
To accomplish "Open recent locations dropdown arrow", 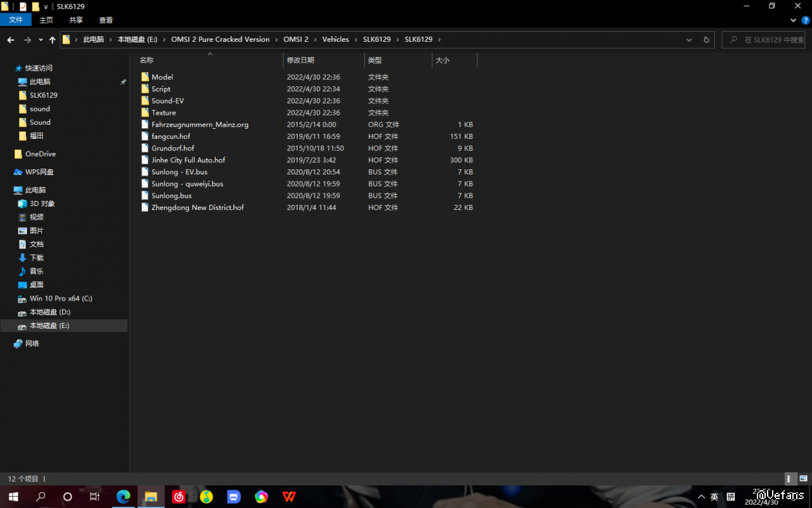I will 41,40.
